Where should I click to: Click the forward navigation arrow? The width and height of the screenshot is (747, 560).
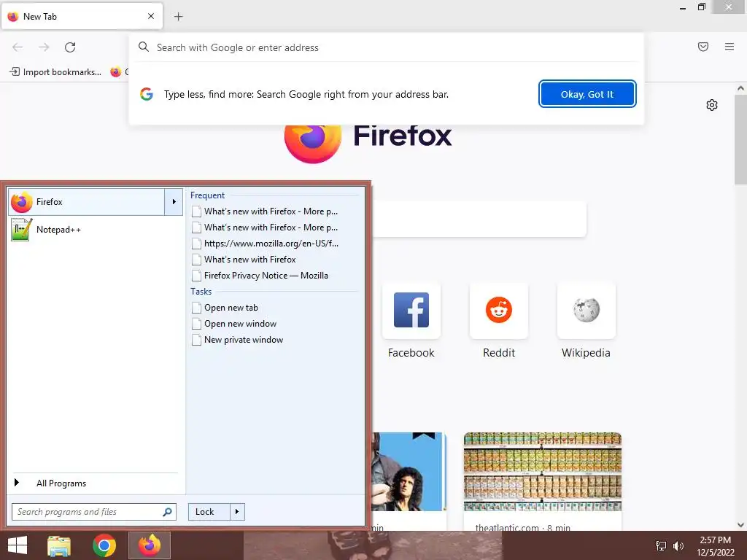tap(44, 47)
